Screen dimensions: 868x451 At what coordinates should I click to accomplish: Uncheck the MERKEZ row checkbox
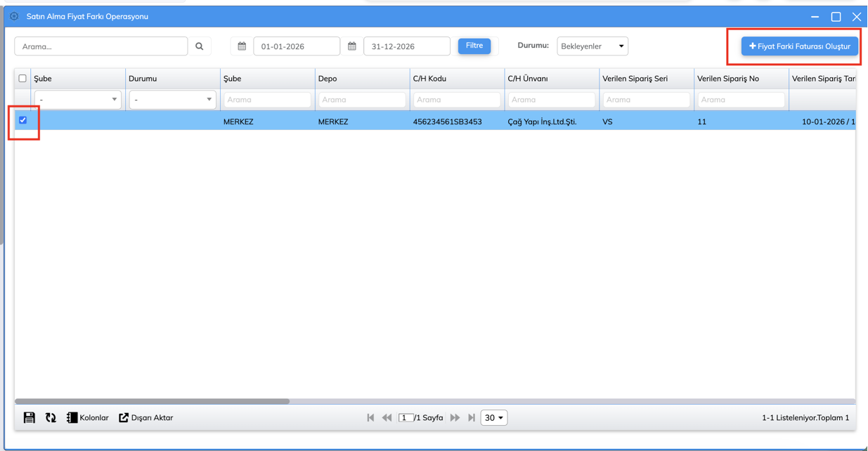coord(23,120)
